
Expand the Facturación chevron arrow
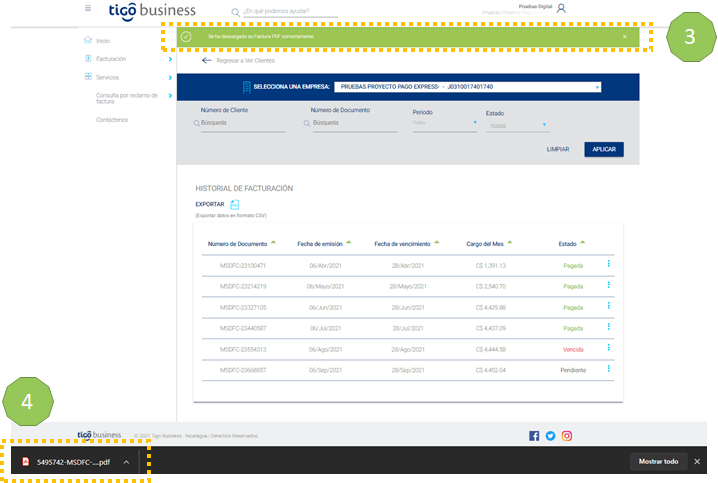[x=170, y=59]
